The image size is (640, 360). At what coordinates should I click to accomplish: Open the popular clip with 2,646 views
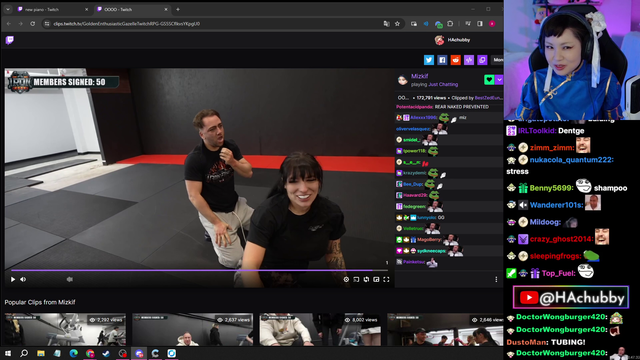(445, 329)
